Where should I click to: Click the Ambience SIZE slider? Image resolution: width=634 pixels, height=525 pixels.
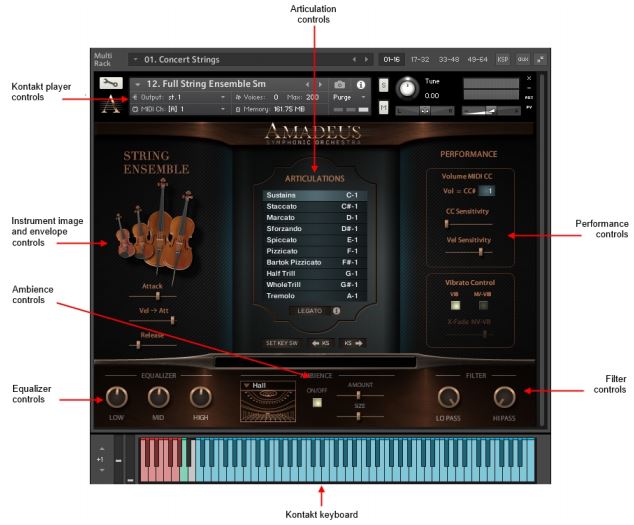pyautogui.click(x=360, y=416)
